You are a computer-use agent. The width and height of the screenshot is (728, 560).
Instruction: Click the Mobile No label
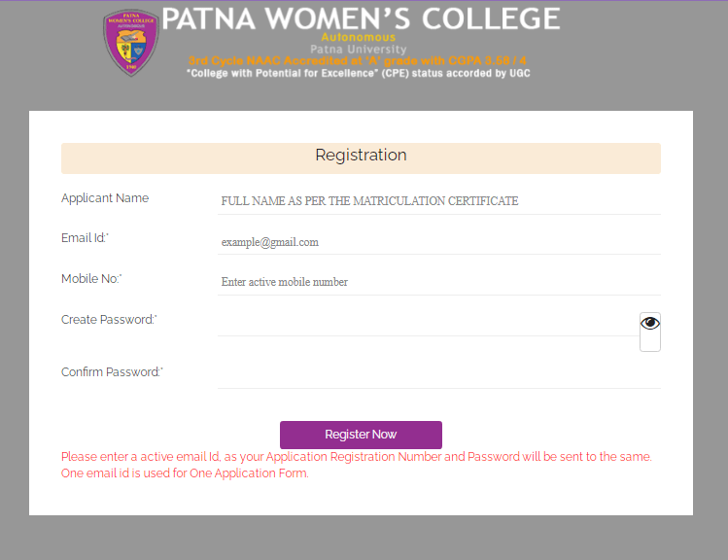tap(91, 279)
